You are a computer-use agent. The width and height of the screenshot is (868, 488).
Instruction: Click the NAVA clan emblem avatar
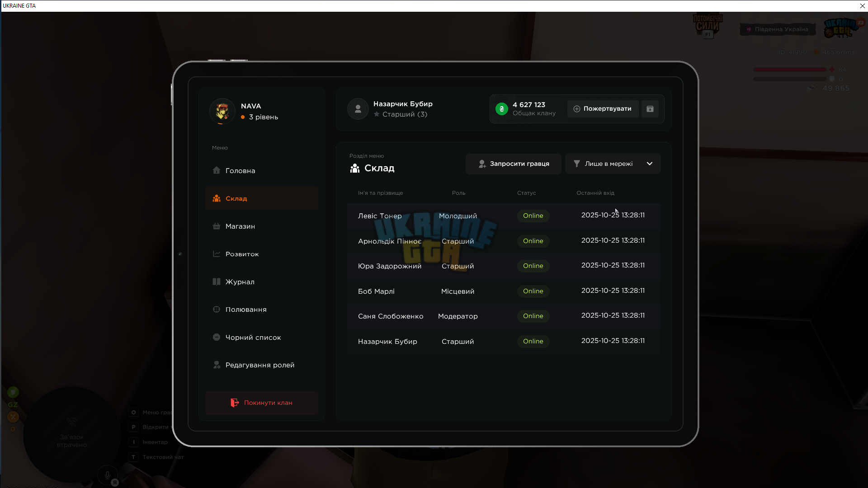(x=222, y=111)
